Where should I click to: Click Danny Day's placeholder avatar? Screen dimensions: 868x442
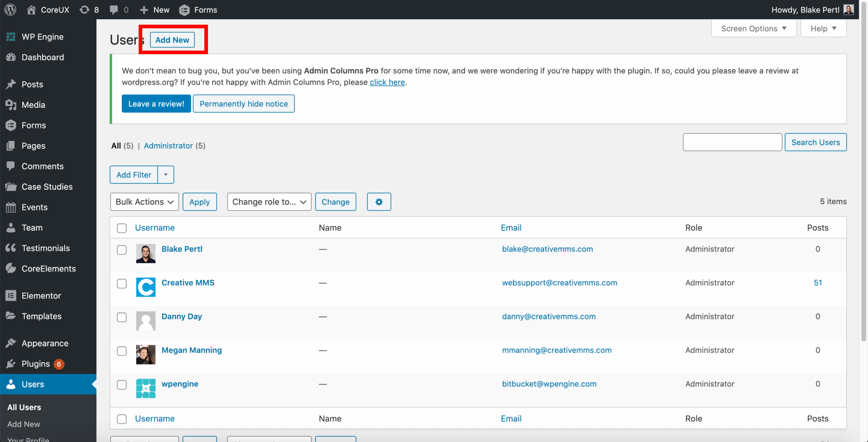click(x=146, y=321)
